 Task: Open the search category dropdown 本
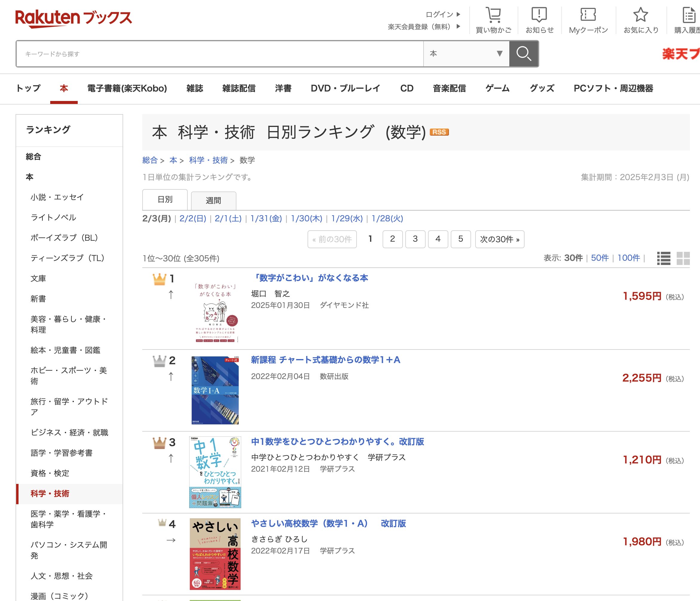466,54
